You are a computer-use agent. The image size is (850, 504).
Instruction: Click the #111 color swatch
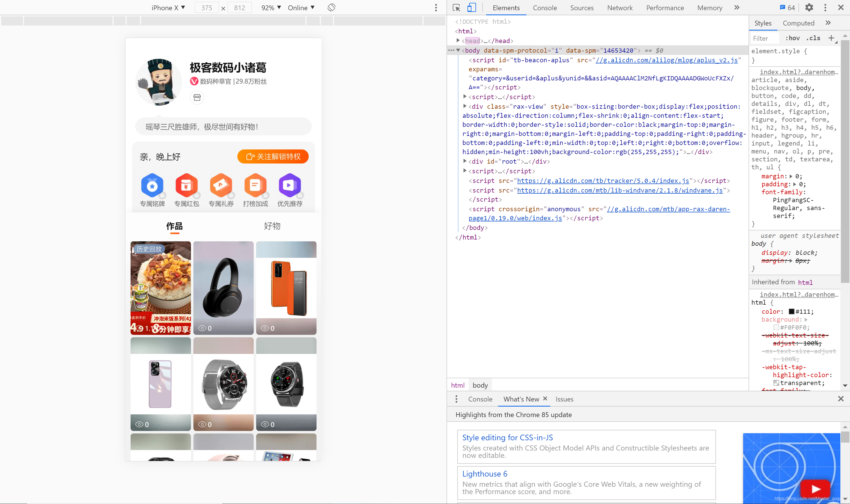pos(792,311)
